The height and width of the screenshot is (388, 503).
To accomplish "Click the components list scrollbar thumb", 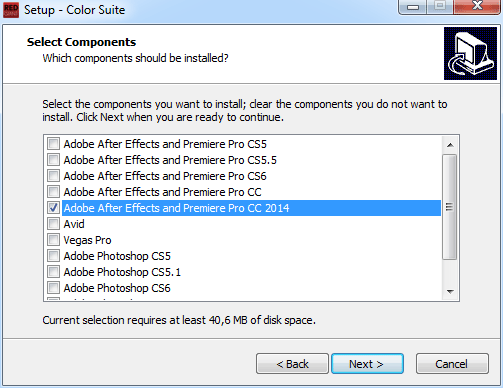I will 450,207.
